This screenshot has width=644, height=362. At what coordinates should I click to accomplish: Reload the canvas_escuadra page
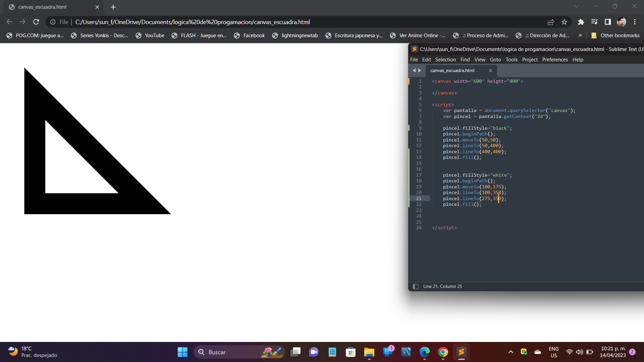coord(36,22)
